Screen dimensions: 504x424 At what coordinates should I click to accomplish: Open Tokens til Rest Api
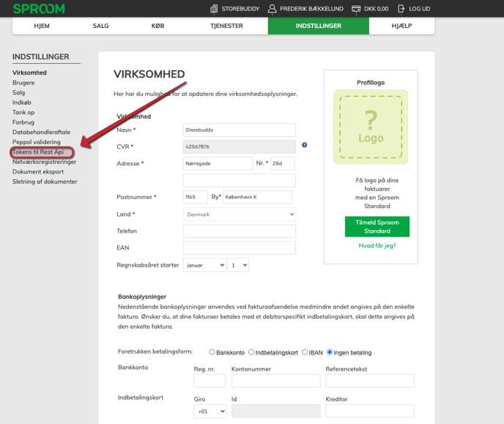click(x=38, y=152)
